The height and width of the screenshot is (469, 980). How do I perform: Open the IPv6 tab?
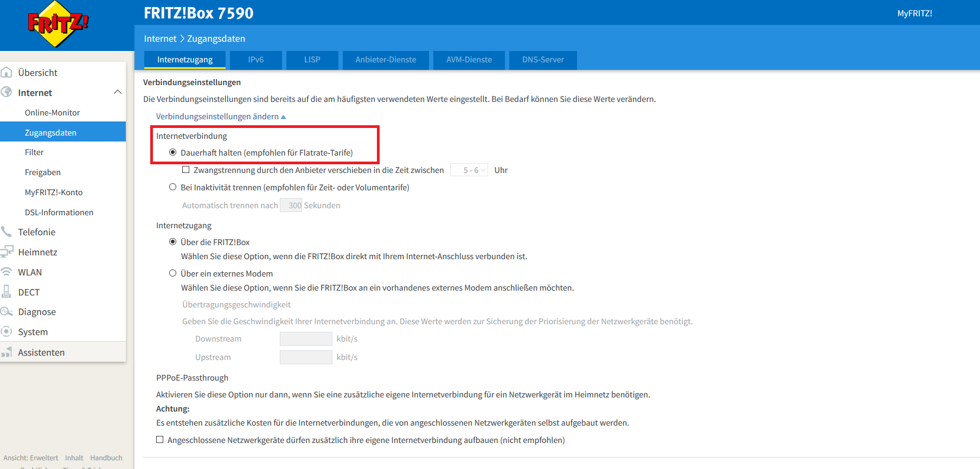click(256, 60)
